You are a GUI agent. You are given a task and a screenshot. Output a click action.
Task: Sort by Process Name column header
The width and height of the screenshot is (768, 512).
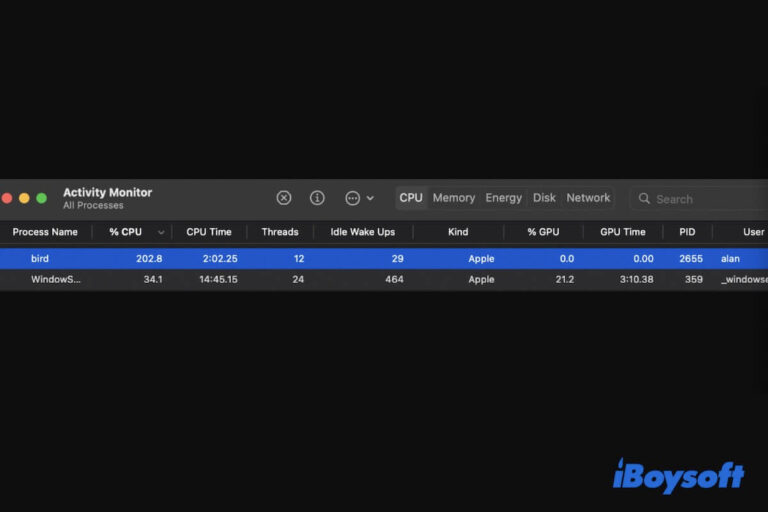click(x=45, y=232)
